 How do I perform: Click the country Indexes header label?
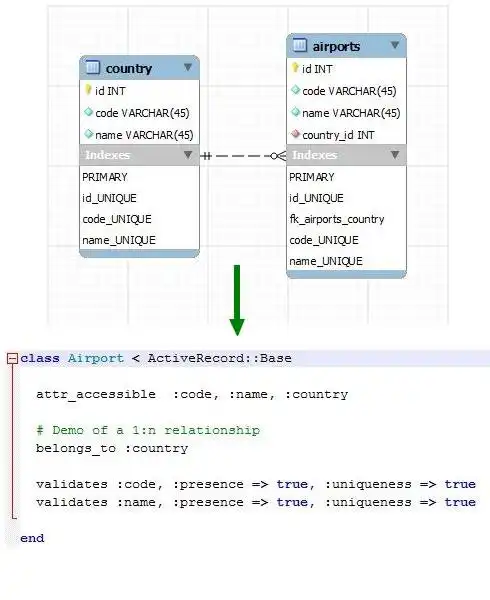(x=108, y=155)
